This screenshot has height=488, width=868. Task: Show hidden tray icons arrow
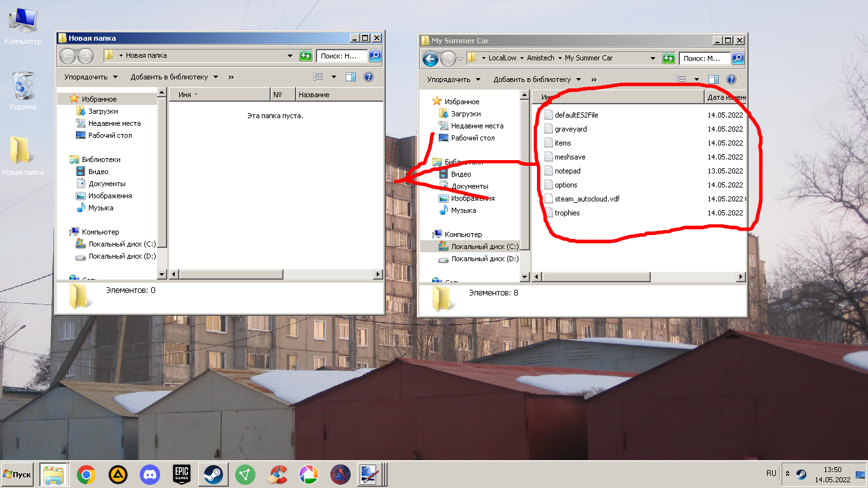pos(788,474)
